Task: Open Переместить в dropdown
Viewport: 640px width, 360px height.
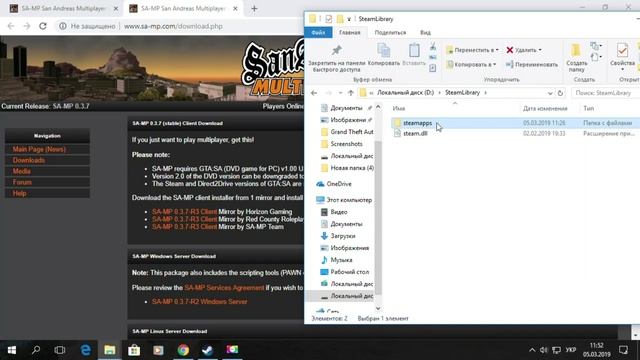Action: click(x=472, y=50)
